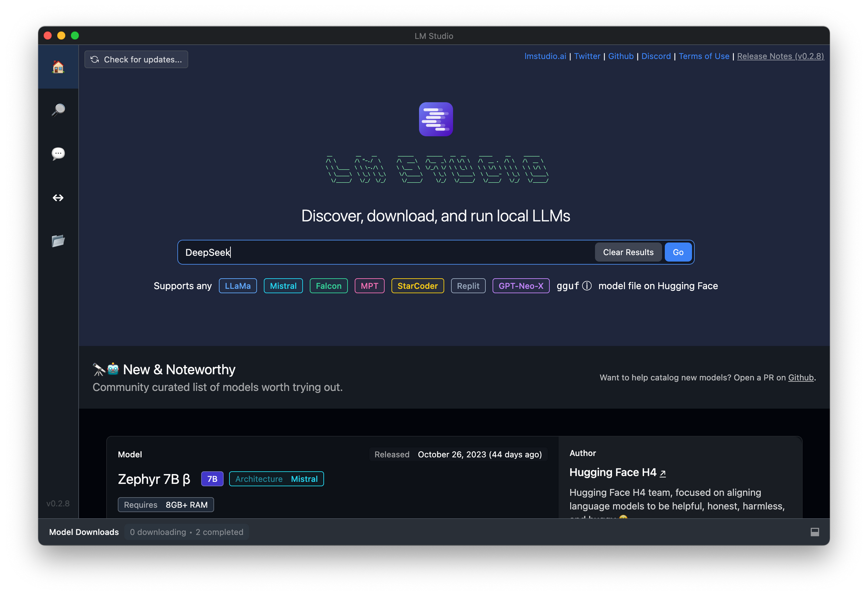
Task: Click the LM Studio purple logo
Action: point(436,119)
